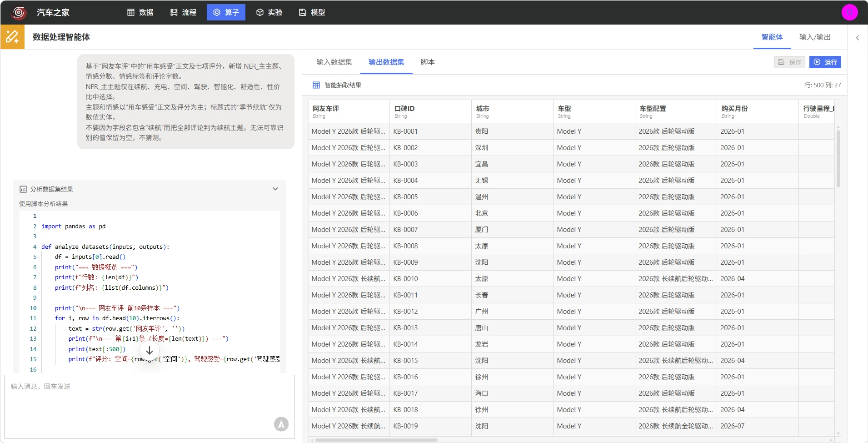The width and height of the screenshot is (868, 443).
Task: Click the 网友车评 column header
Action: (349, 111)
